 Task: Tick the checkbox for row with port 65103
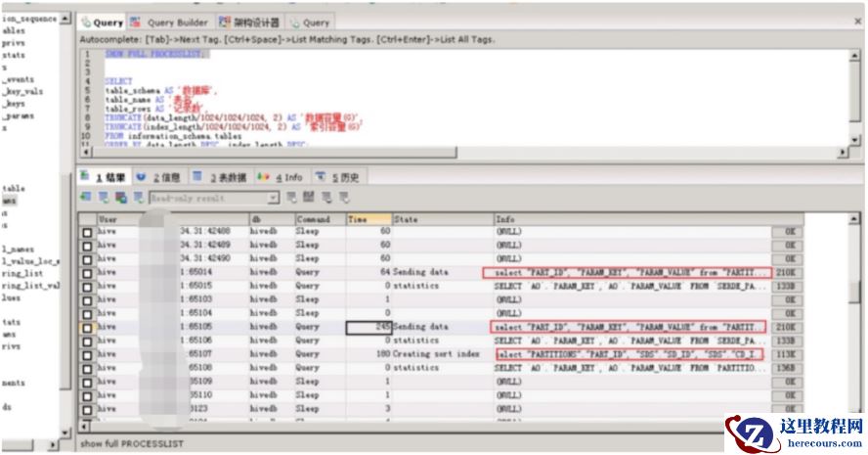(87, 299)
